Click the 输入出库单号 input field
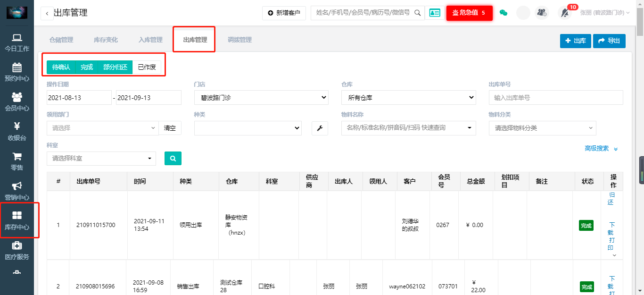The image size is (644, 295). (556, 98)
